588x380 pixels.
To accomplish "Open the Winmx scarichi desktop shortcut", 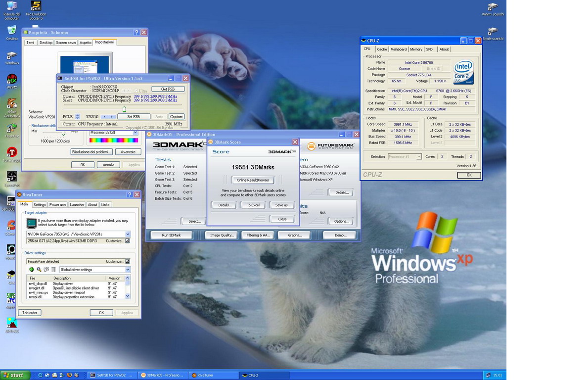I will (x=493, y=9).
